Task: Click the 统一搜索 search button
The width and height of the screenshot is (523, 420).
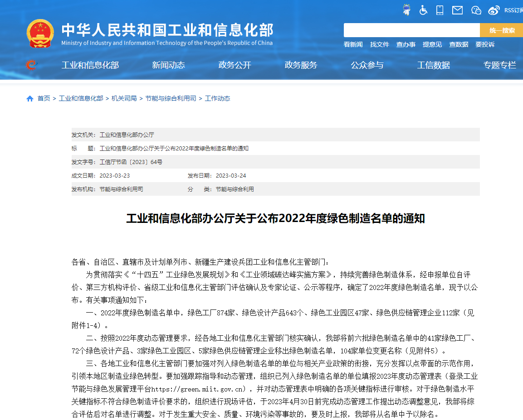Action: click(x=502, y=29)
